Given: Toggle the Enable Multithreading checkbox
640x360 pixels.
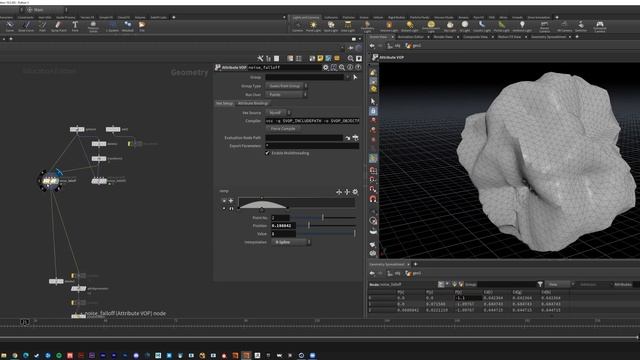Looking at the screenshot, I should (267, 153).
